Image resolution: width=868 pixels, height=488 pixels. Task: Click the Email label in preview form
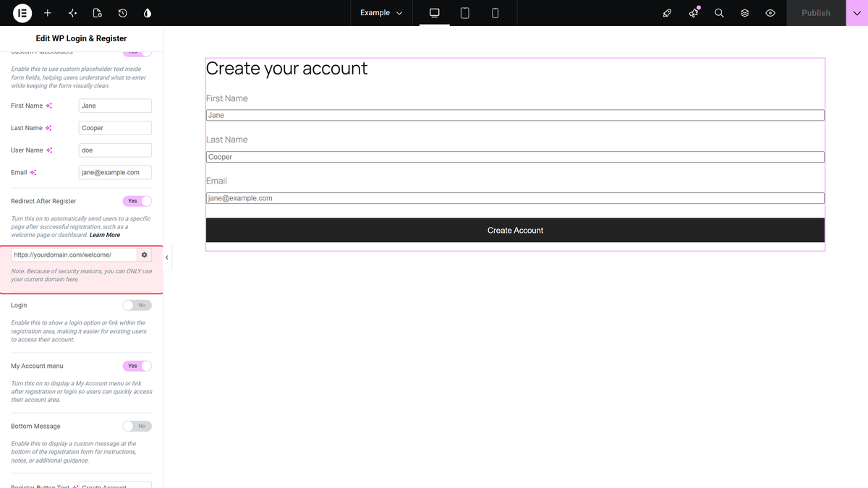216,181
